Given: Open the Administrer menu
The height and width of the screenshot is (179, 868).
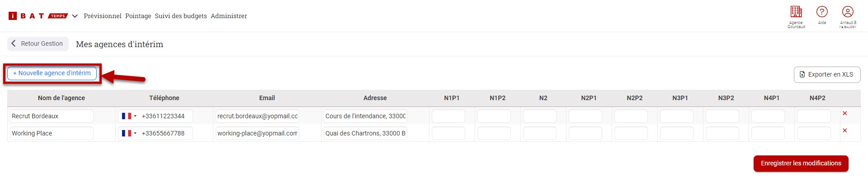Looking at the screenshot, I should click(229, 16).
